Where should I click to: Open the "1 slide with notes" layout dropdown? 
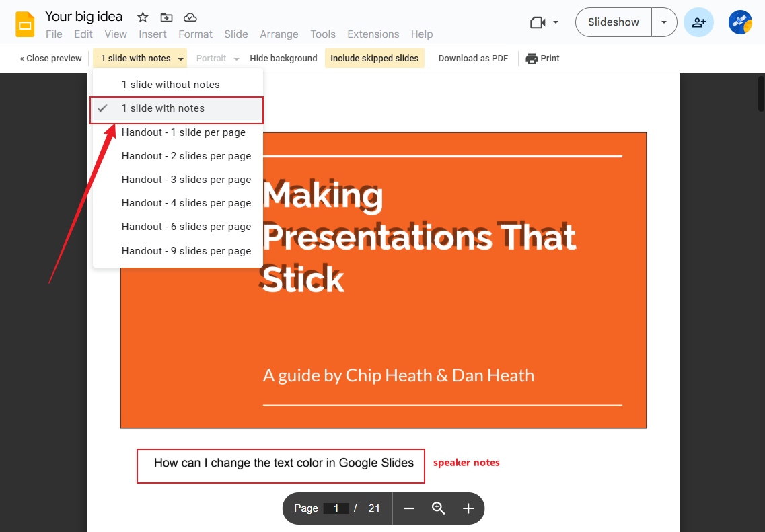tap(139, 58)
